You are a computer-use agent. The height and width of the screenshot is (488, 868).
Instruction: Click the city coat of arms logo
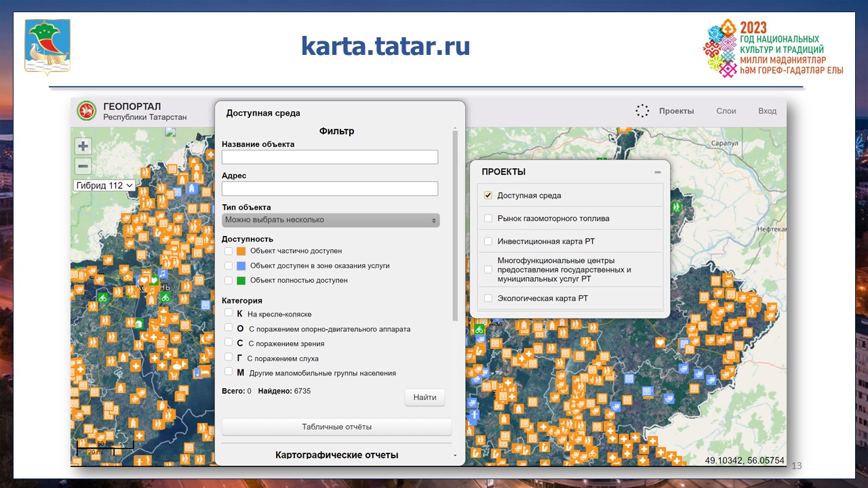tap(47, 45)
